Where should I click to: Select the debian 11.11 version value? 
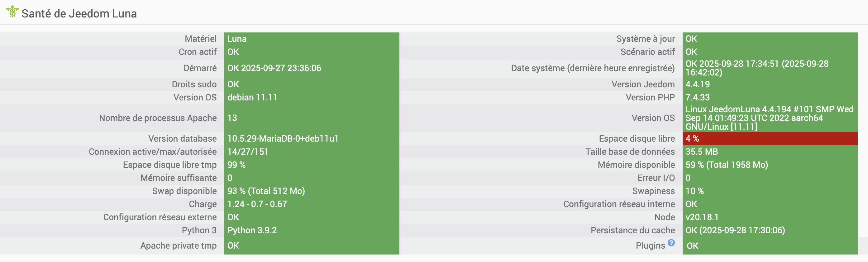click(x=252, y=97)
